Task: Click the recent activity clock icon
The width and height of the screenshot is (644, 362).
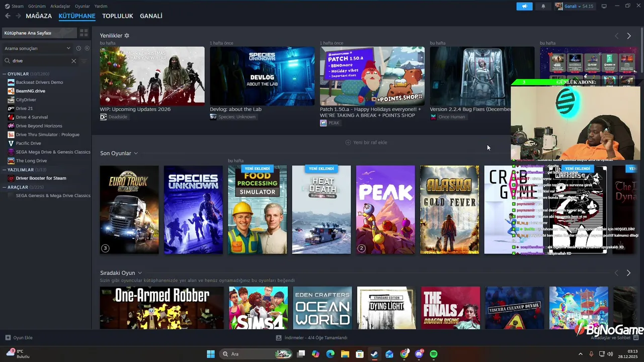Action: pos(78,48)
